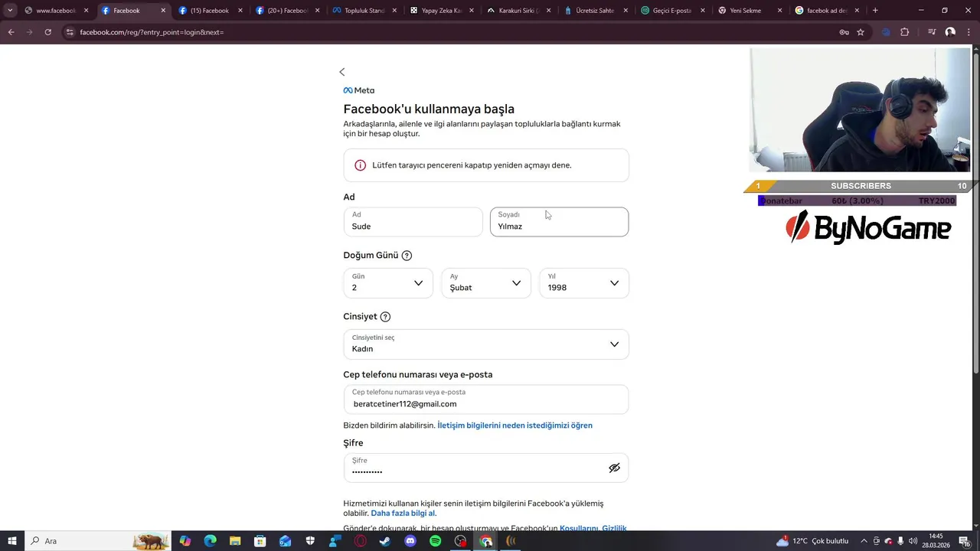The image size is (980, 551).
Task: Open the media control icon in toolbar
Action: pyautogui.click(x=932, y=32)
